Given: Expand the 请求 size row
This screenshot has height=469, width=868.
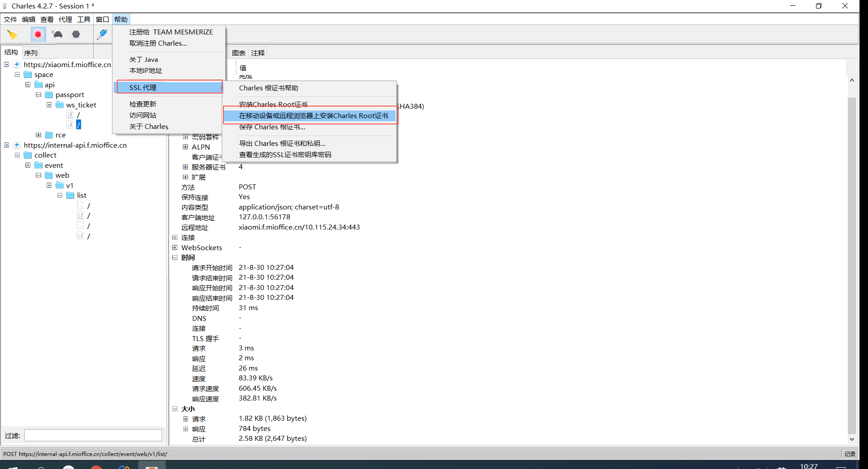Looking at the screenshot, I should tap(185, 419).
